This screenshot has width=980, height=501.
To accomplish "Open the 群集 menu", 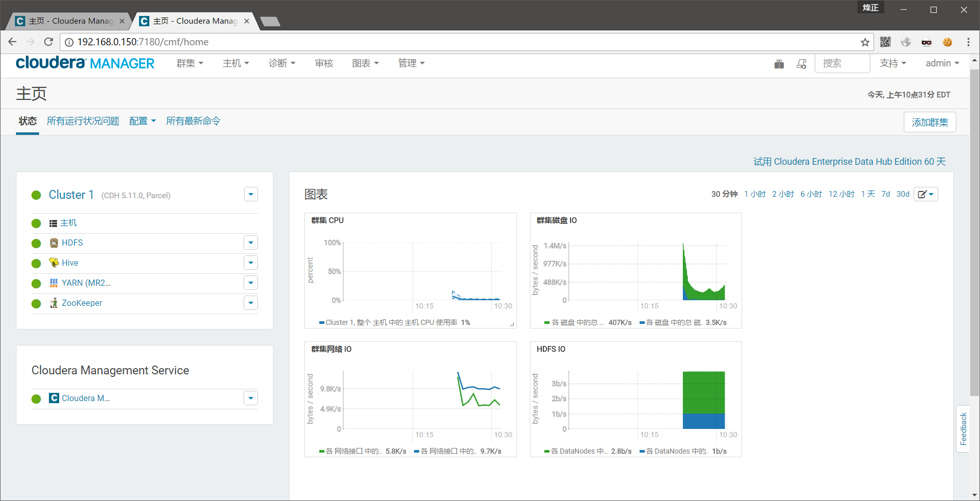I will pyautogui.click(x=190, y=63).
